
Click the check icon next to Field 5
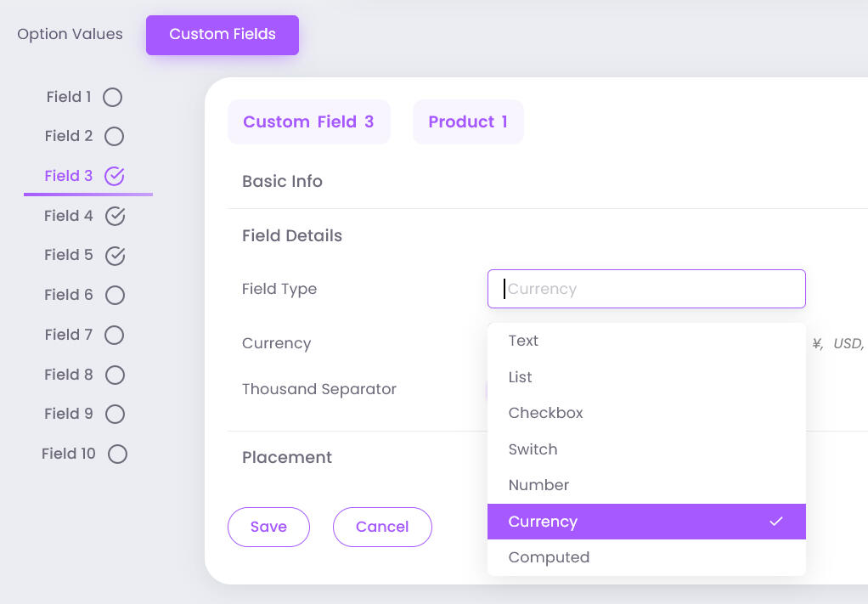click(111, 255)
